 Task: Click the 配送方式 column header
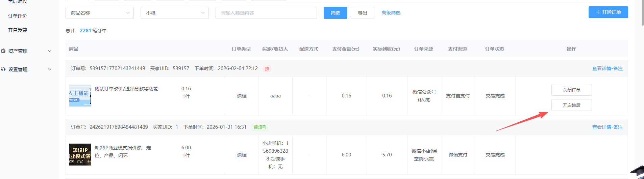point(309,49)
